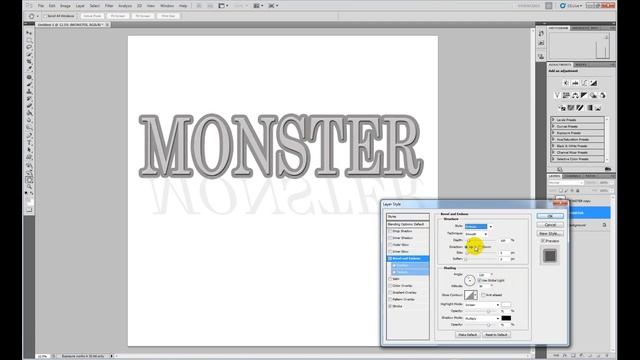The image size is (640, 360).
Task: Add a Posterize adjustment layer
Action: pyautogui.click(x=571, y=108)
